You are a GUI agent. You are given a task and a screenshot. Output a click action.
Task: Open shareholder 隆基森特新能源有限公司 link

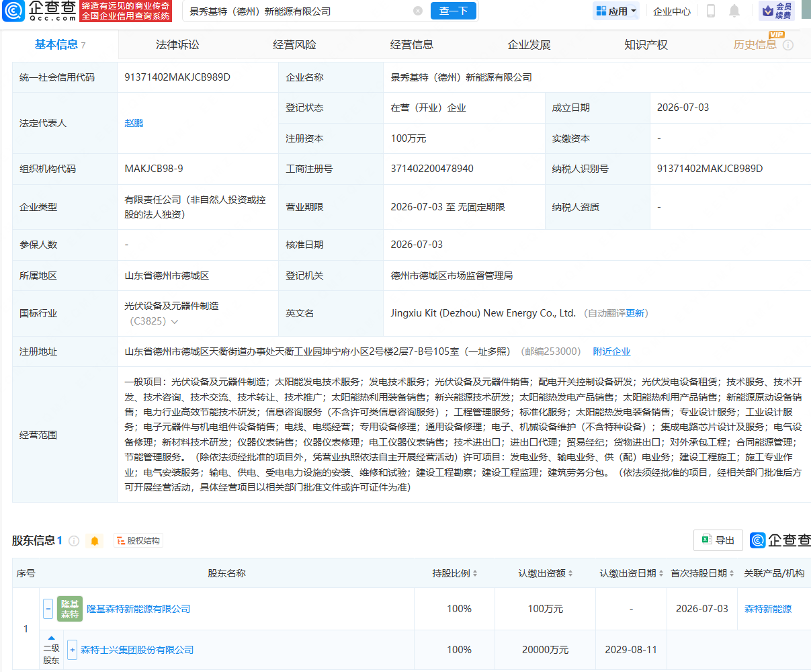click(x=138, y=609)
